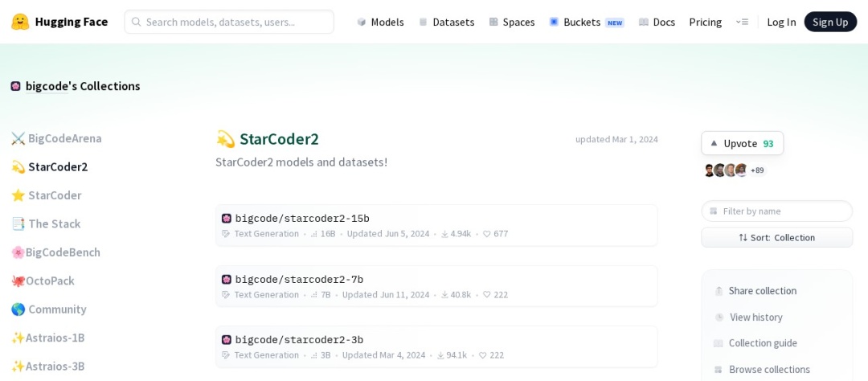Open the Astraios-1B collection

(x=48, y=338)
